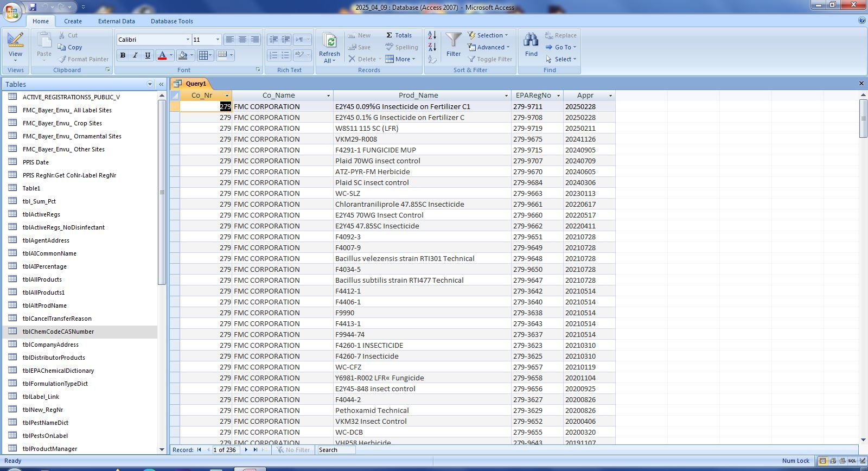Click the Copy button
This screenshot has height=471, width=868.
(x=70, y=47)
